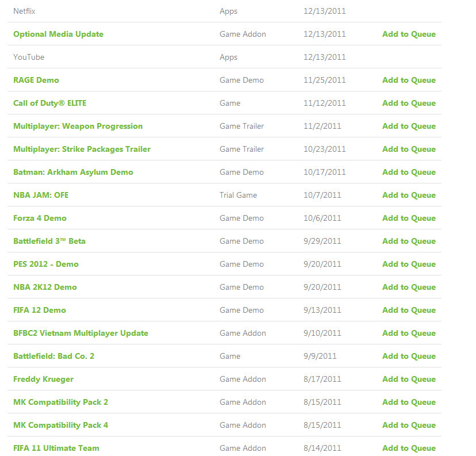Image resolution: width=476 pixels, height=456 pixels.
Task: Click the 11/25/2011 date for RAGE Demo
Action: pos(324,80)
